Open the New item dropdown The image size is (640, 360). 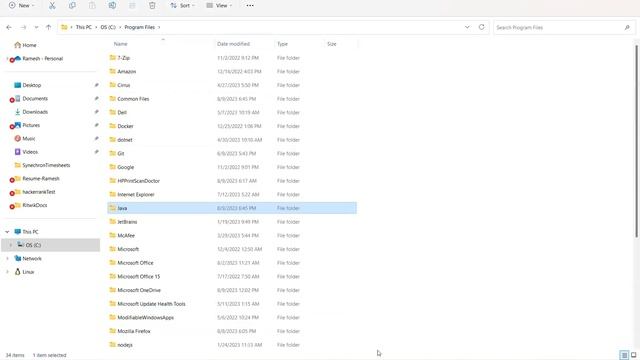tap(22, 5)
